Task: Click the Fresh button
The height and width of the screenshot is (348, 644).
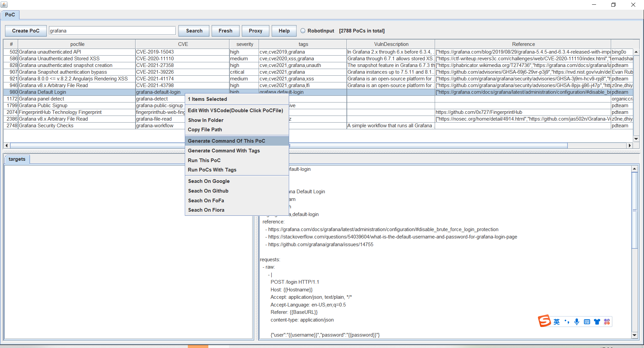Action: [x=225, y=31]
